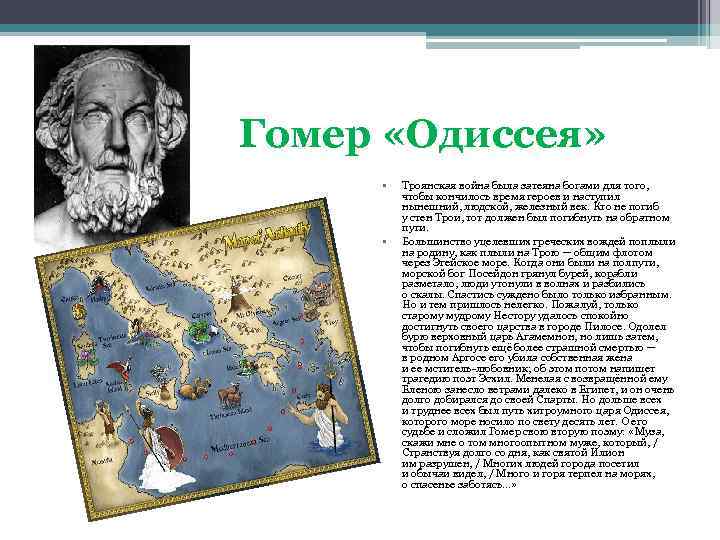Click the map title banner 'Mapa Antiqua'

267,236
